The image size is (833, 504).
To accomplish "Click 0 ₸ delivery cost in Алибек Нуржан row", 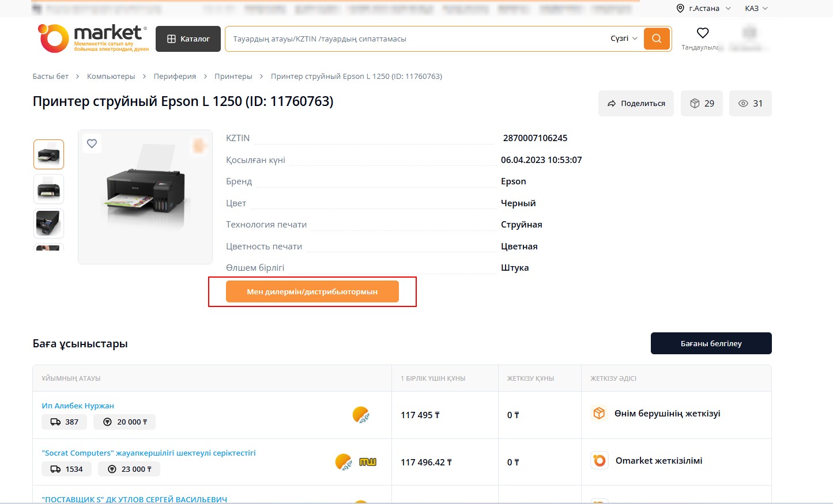I will click(513, 415).
